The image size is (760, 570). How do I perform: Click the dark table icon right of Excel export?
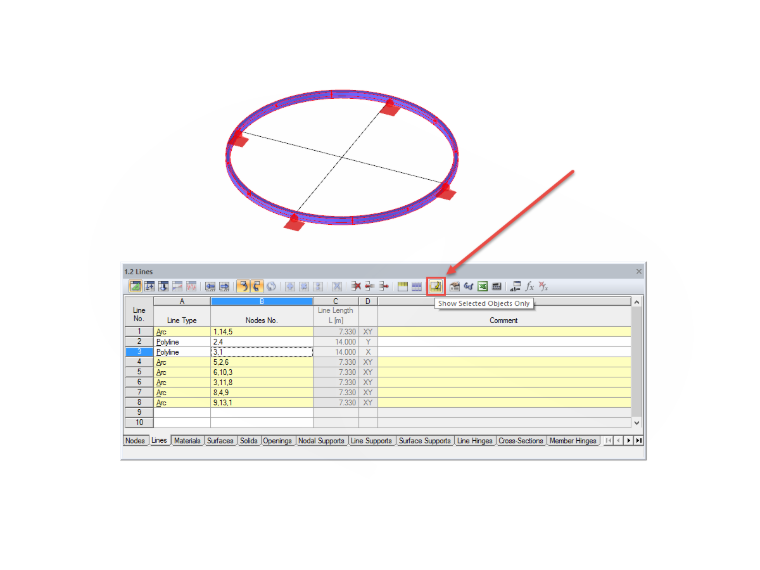click(496, 286)
